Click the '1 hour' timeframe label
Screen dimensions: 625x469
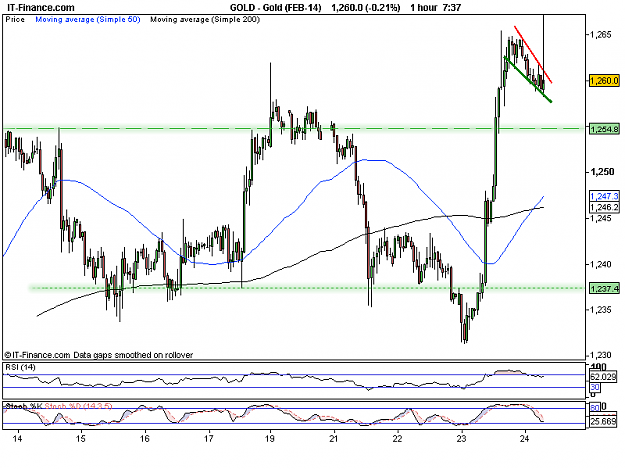point(424,8)
